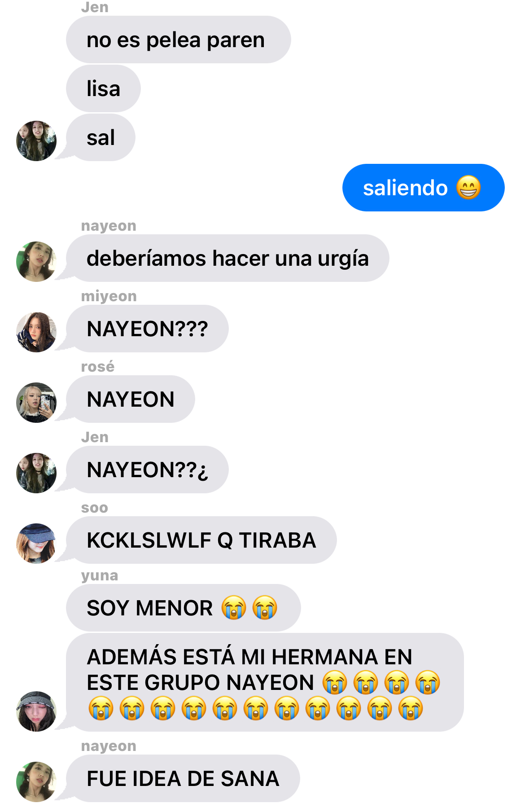
Task: Select the "FUE IDEA DE SANA" message
Action: click(183, 778)
